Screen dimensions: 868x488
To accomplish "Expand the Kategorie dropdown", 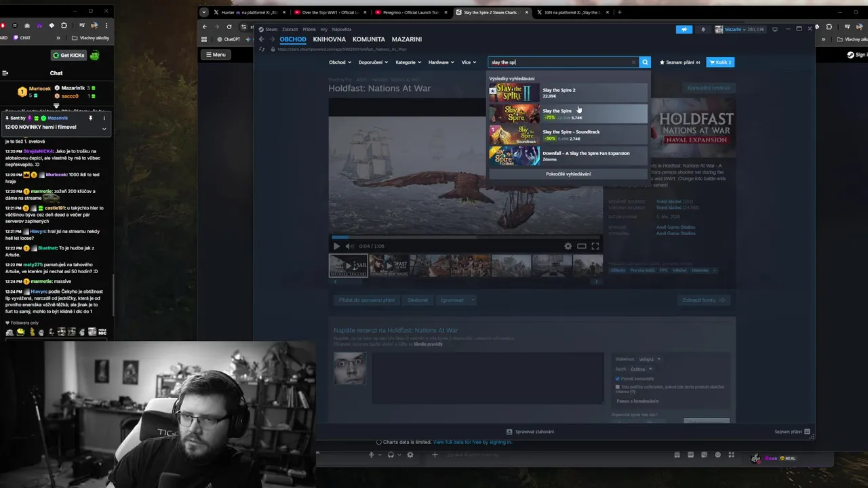I will [408, 62].
